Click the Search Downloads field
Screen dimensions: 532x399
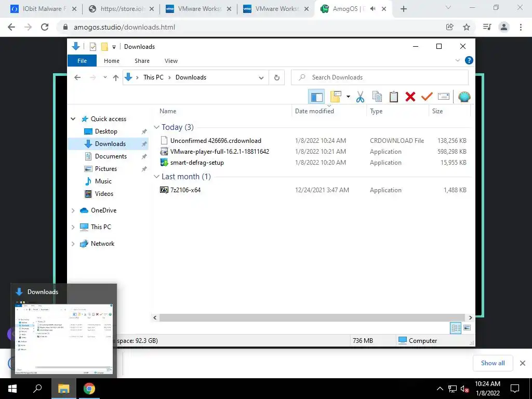(380, 77)
